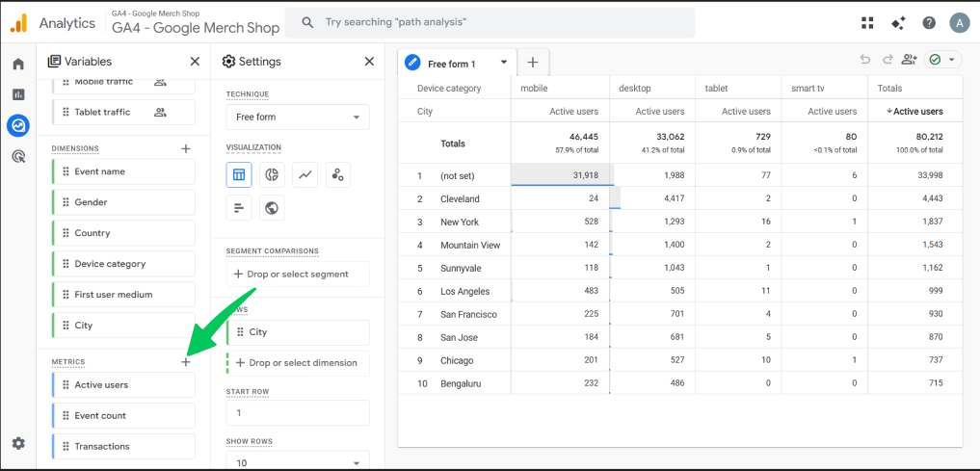The image size is (980, 471).
Task: Open the Technique Free form dropdown
Action: [x=298, y=117]
